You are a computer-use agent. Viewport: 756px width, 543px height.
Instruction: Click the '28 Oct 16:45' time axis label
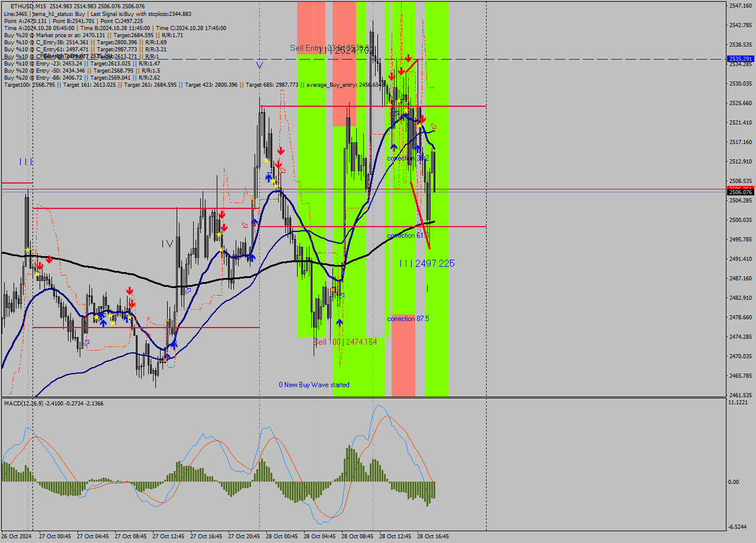433,537
